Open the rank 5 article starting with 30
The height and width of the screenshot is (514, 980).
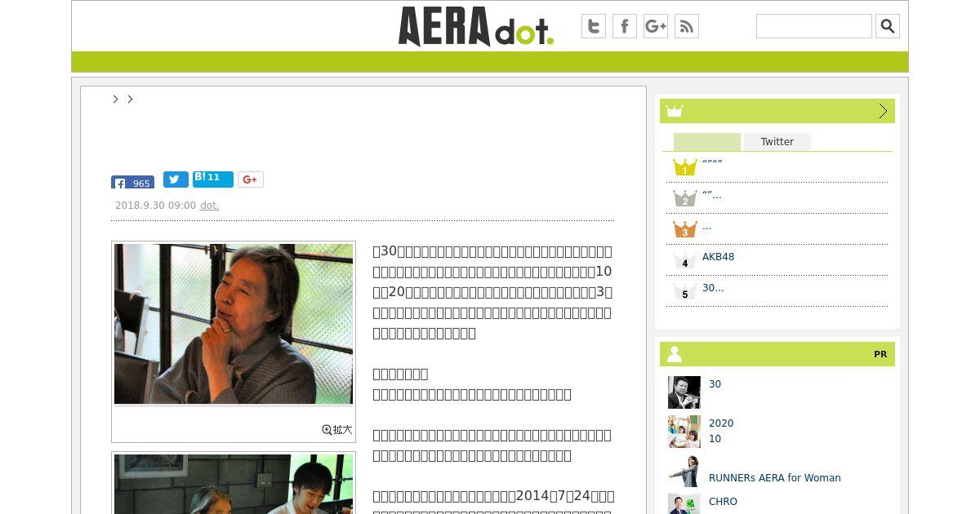(x=713, y=288)
